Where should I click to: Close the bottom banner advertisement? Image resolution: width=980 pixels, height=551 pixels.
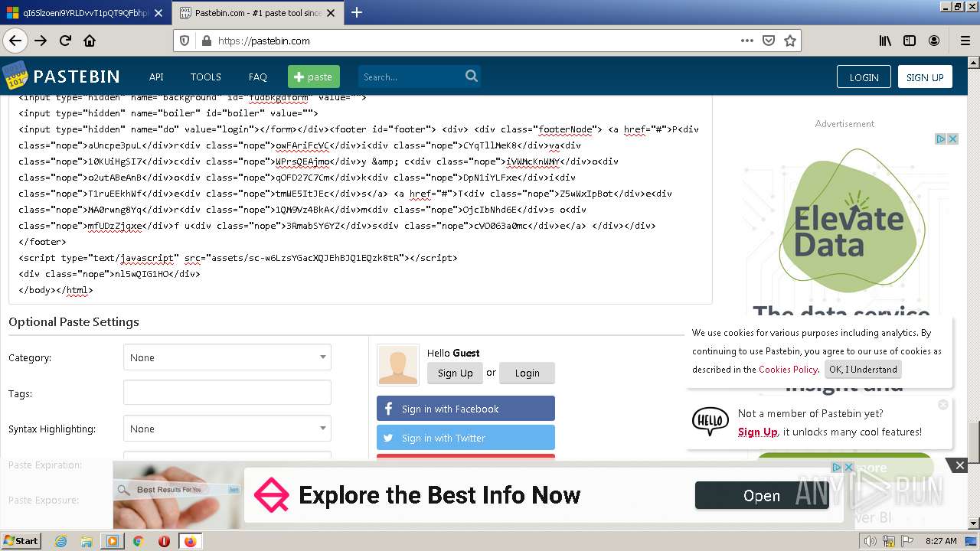(x=959, y=465)
